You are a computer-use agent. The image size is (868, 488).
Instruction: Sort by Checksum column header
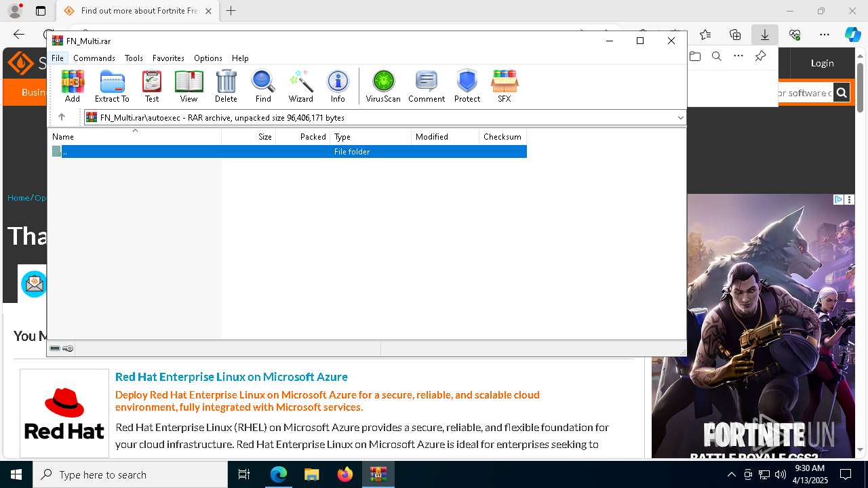[502, 137]
